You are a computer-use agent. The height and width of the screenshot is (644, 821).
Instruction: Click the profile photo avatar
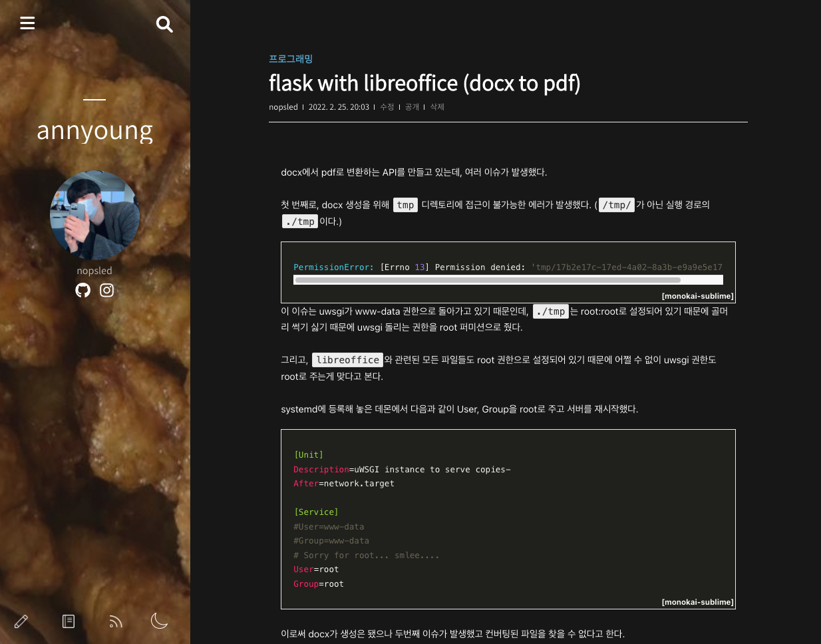95,216
